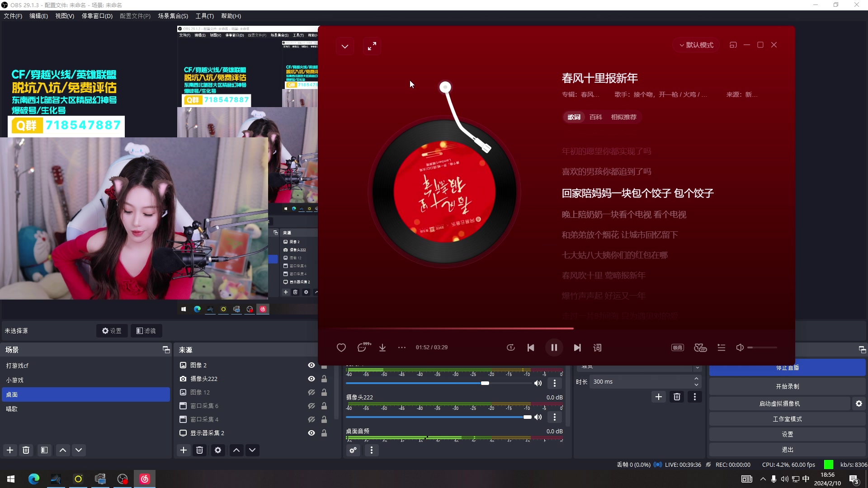Add a new source
This screenshot has width=868, height=488.
[184, 450]
